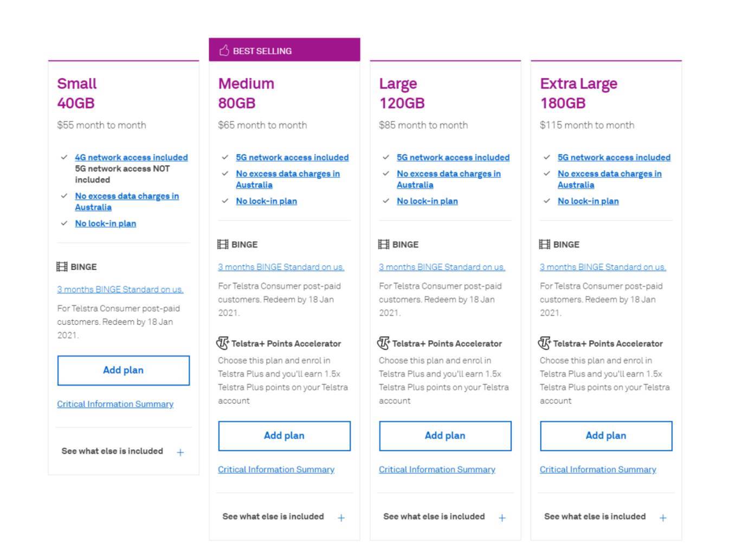The image size is (749, 560).
Task: Open Critical Information Summary for the Small plan
Action: click(115, 404)
